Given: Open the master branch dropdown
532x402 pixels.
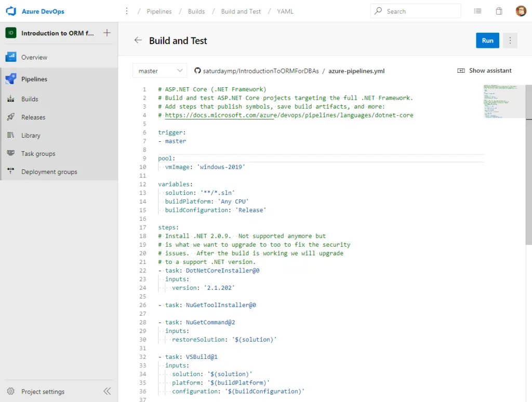Looking at the screenshot, I should (160, 71).
